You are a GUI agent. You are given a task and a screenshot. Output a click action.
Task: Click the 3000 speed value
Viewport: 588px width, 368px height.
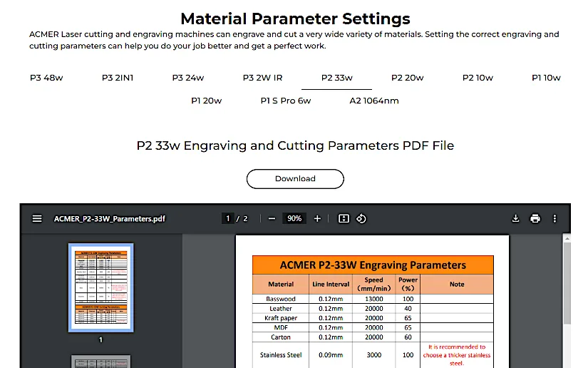(x=374, y=355)
